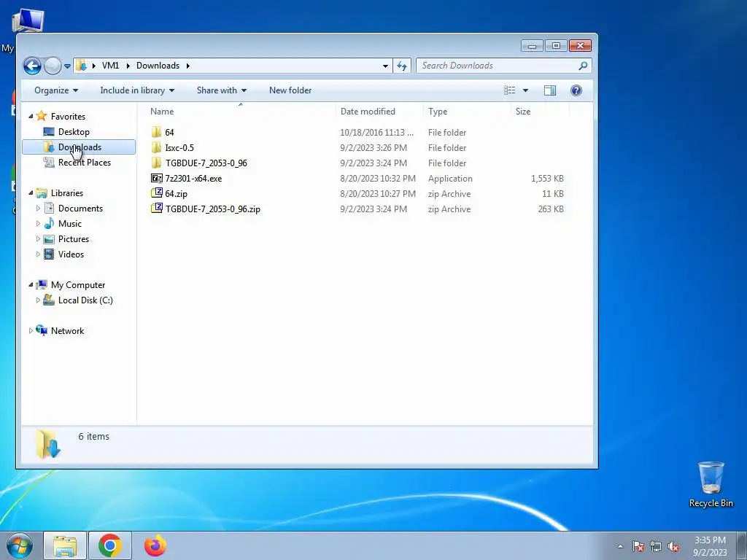Click the 263 KB size cell
Image resolution: width=747 pixels, height=560 pixels.
551,209
